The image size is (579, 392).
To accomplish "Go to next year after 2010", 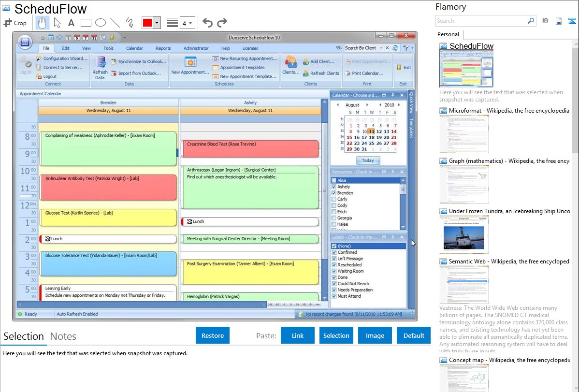I will coord(399,105).
